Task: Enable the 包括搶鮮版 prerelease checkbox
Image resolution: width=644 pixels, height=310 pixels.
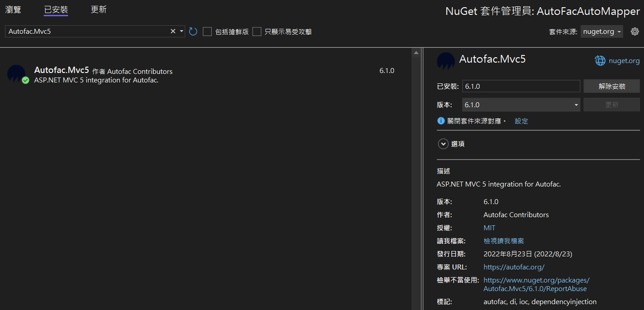Action: click(207, 32)
